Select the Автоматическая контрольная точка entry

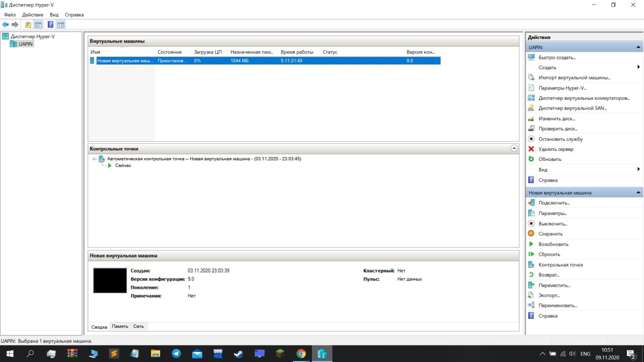[204, 159]
